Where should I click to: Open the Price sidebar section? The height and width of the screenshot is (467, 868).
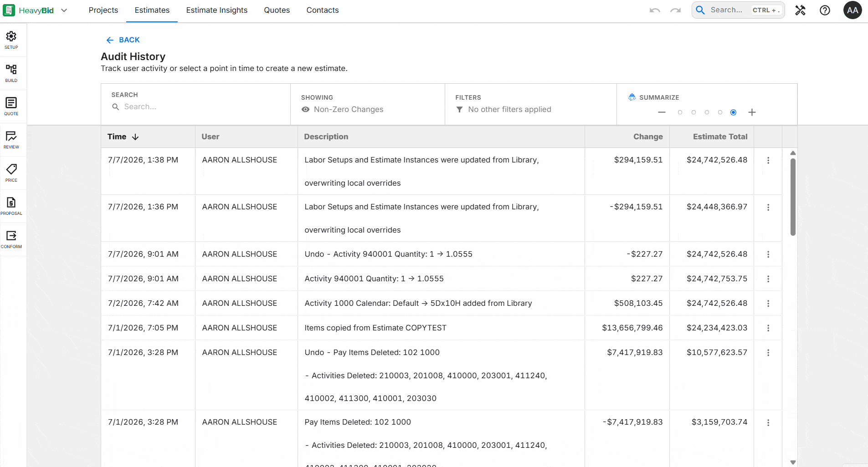(x=11, y=173)
